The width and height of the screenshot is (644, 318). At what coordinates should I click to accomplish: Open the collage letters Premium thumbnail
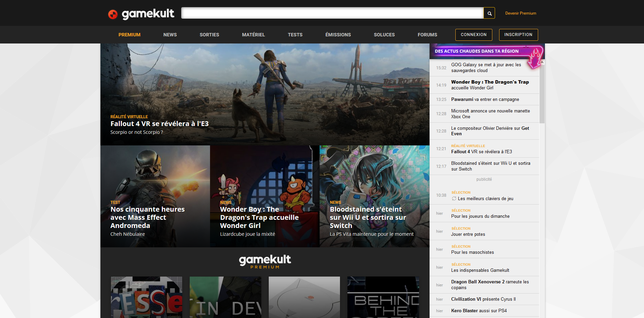click(146, 297)
